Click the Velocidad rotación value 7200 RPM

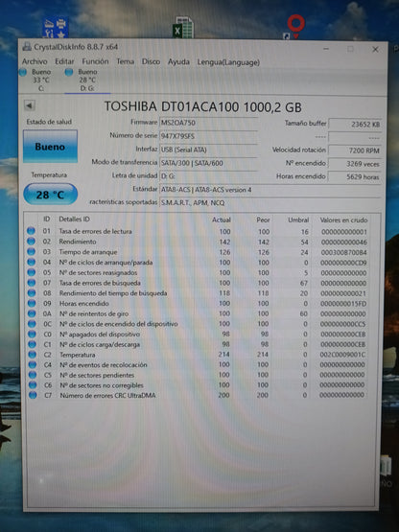(x=355, y=150)
